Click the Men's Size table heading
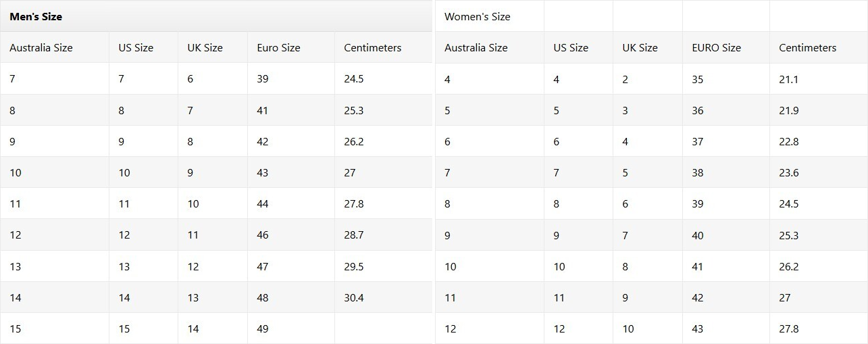868x344 pixels. click(36, 16)
